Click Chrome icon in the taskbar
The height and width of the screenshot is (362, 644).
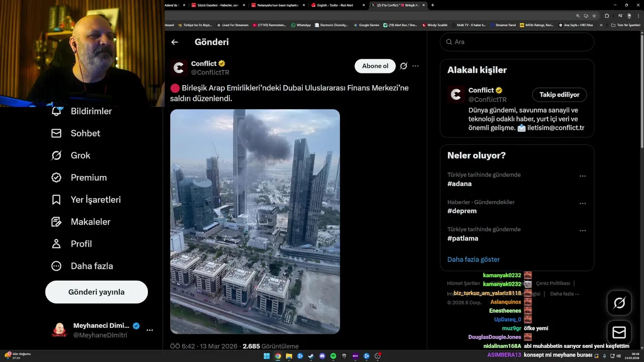(x=278, y=356)
